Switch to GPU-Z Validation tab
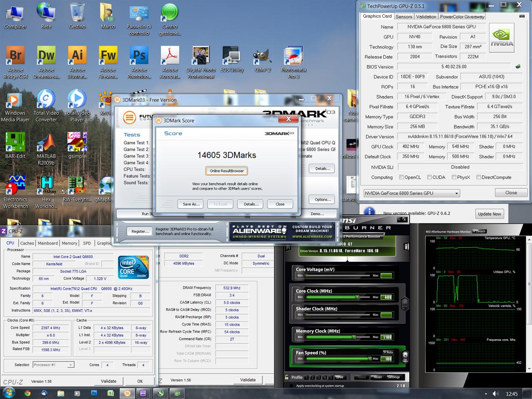Image resolution: width=532 pixels, height=399 pixels. (426, 17)
